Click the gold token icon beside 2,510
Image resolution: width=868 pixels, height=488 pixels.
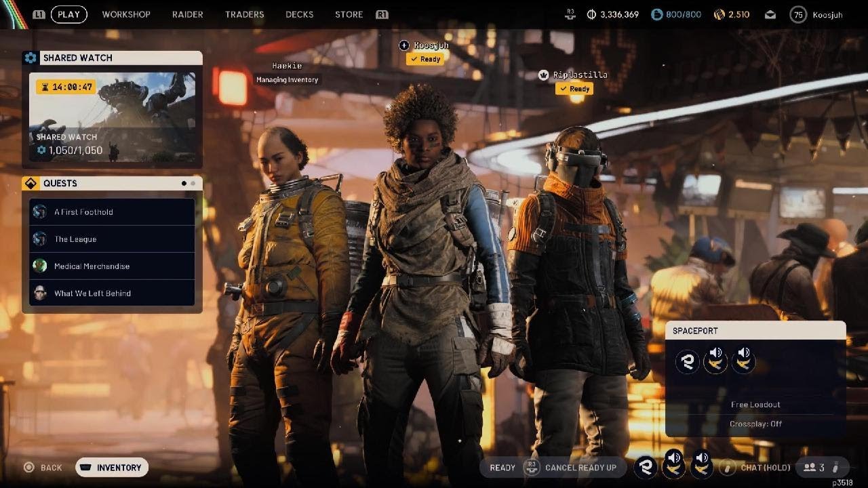point(719,14)
